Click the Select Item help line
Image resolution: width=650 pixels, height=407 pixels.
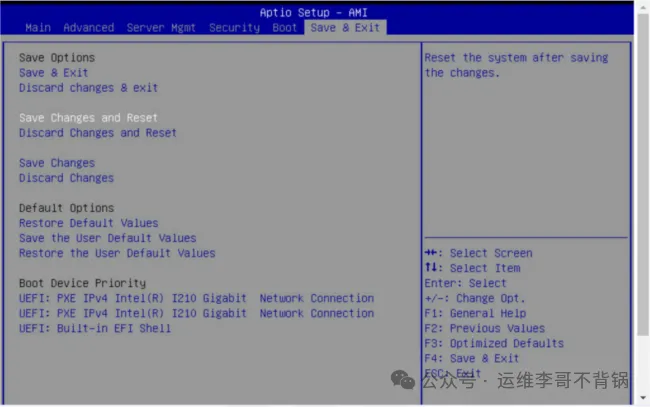click(x=472, y=268)
